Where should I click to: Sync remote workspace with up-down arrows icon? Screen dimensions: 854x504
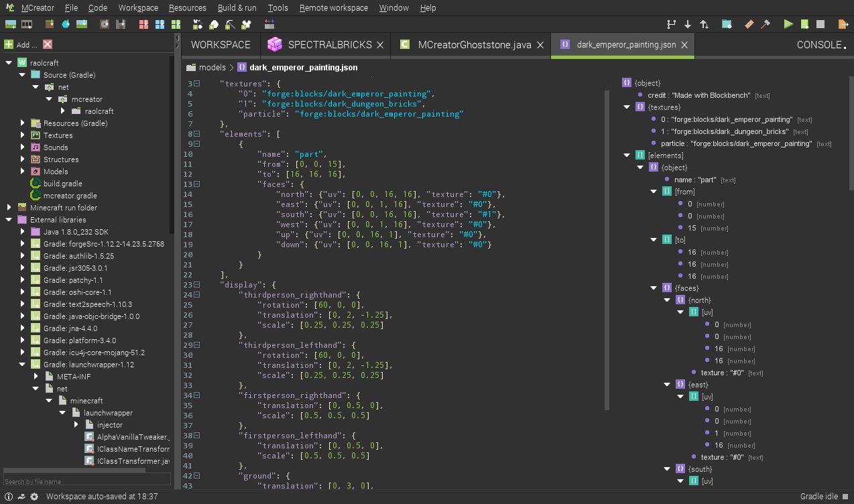pyautogui.click(x=704, y=24)
